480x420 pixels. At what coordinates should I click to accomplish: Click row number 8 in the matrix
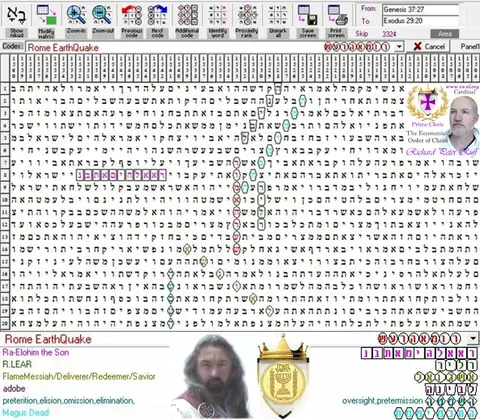point(5,175)
